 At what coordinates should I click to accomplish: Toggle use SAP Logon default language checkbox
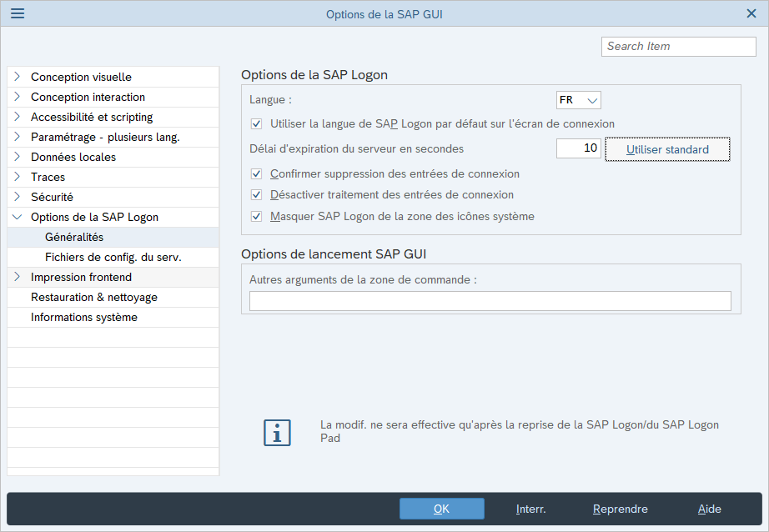pos(256,124)
